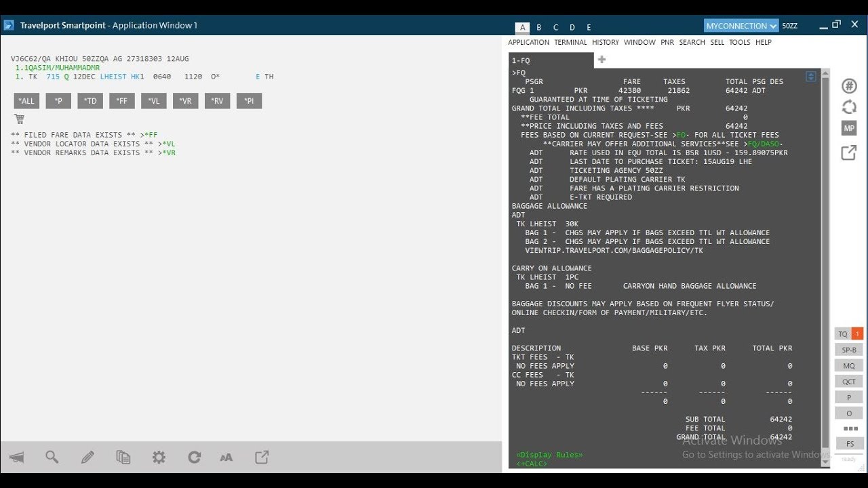Click the *VL button

tap(153, 101)
